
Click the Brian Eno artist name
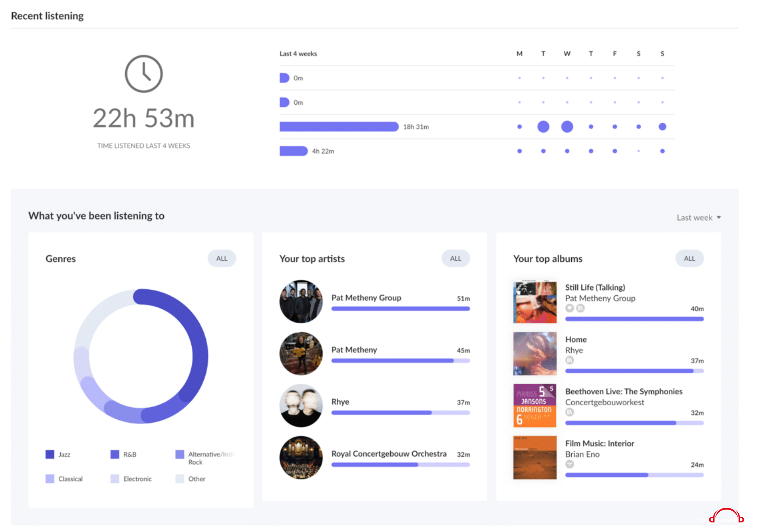(x=582, y=454)
